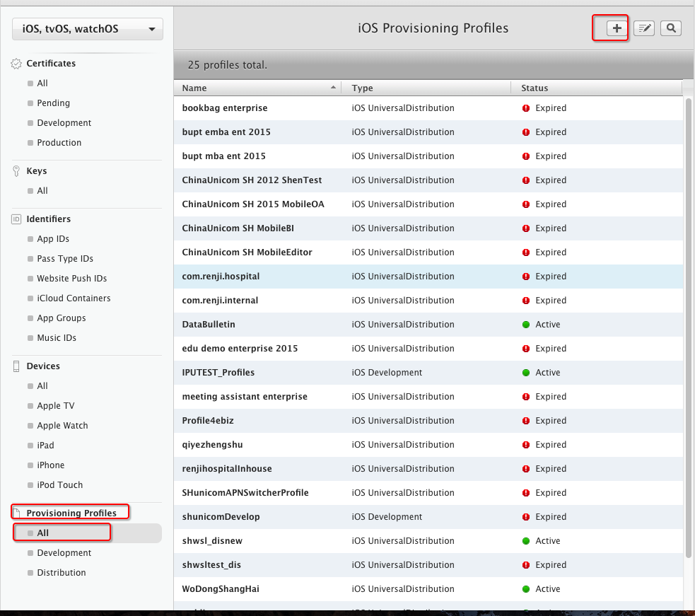Select the com.renji.internal profile
695x616 pixels.
428,301
